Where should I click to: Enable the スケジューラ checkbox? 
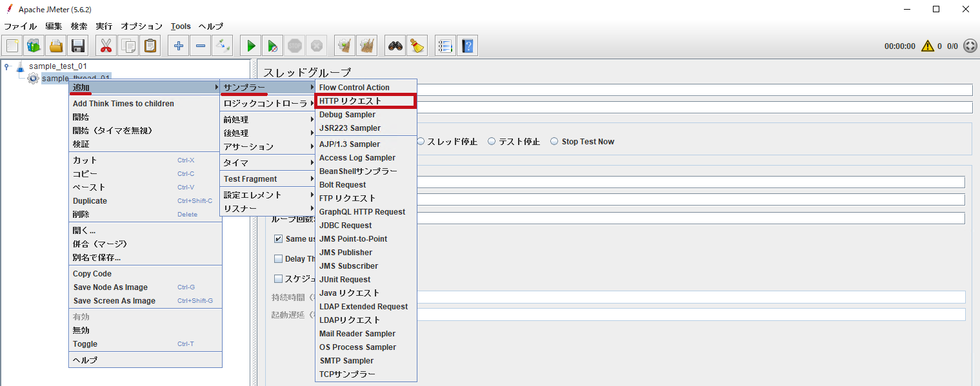click(x=279, y=279)
